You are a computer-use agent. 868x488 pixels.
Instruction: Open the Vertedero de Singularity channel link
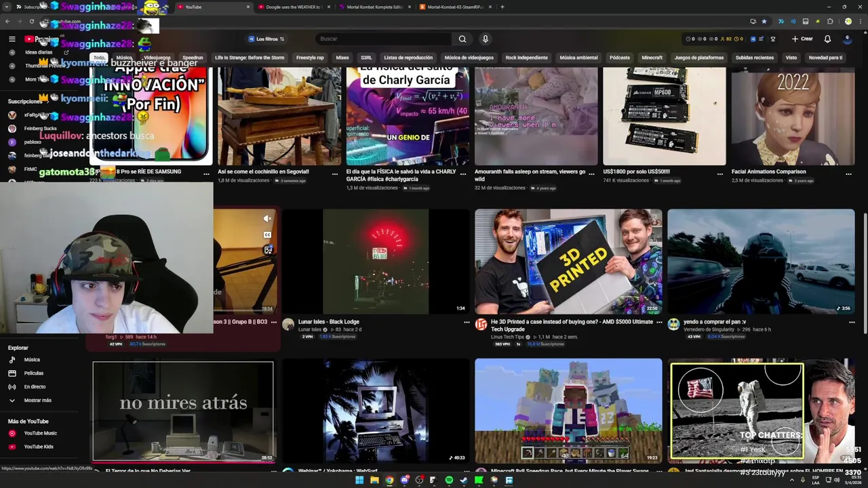click(x=707, y=329)
